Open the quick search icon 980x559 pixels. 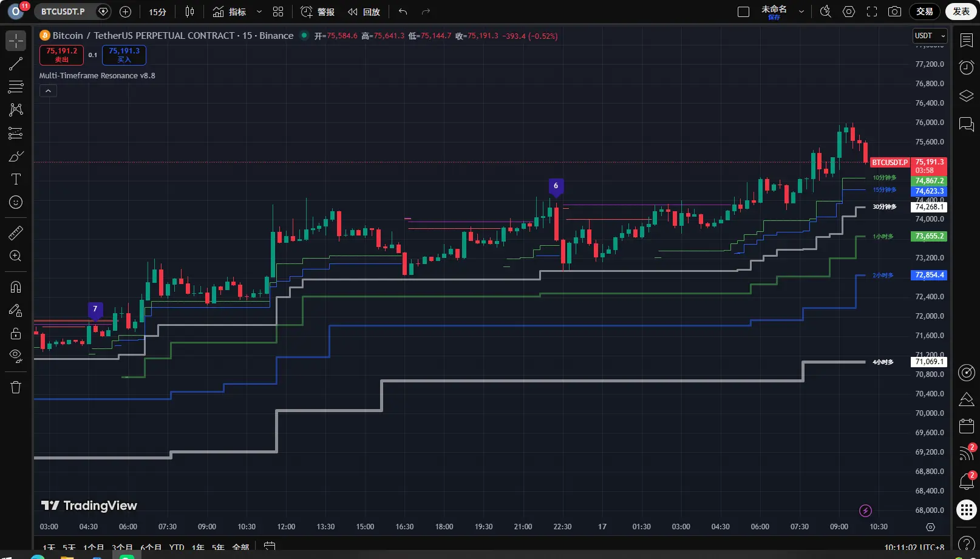(x=825, y=12)
